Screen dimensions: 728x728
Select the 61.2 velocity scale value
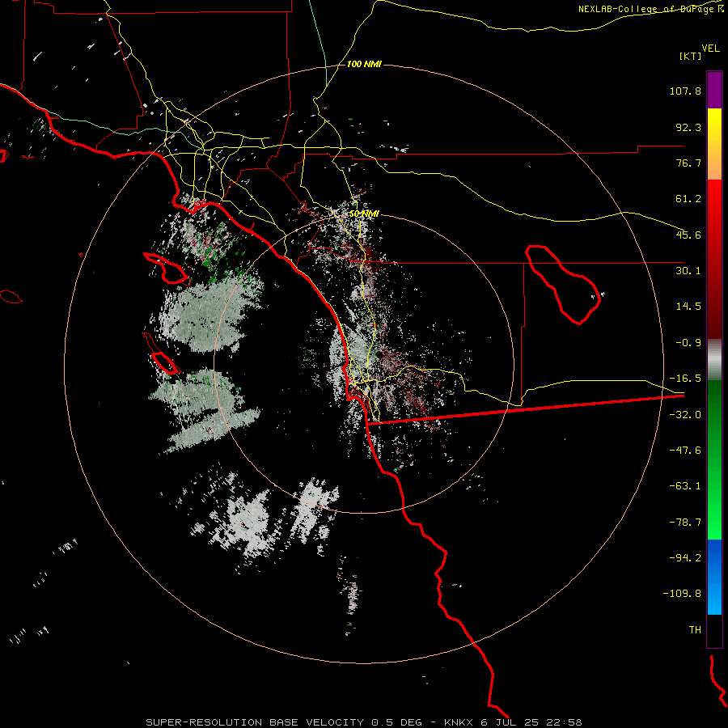(688, 199)
